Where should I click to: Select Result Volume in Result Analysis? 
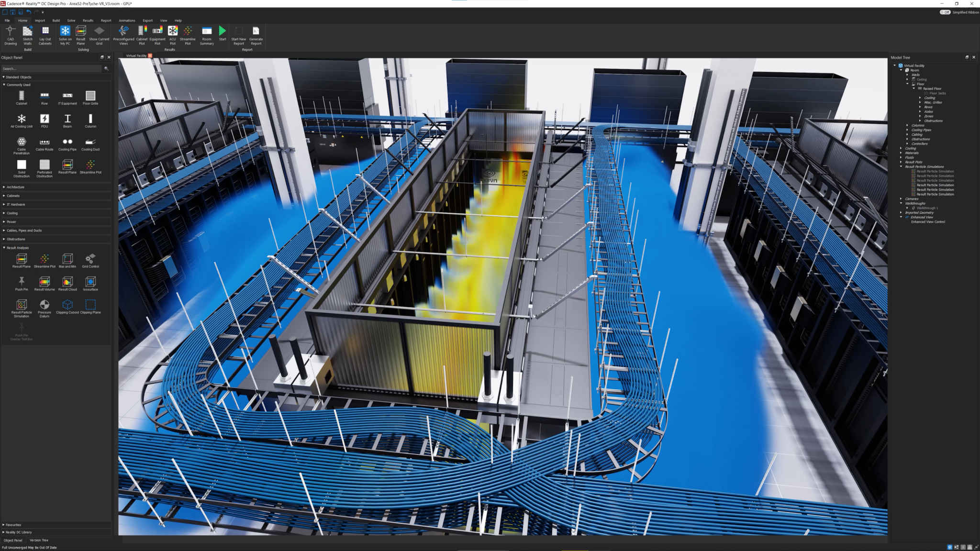45,284
